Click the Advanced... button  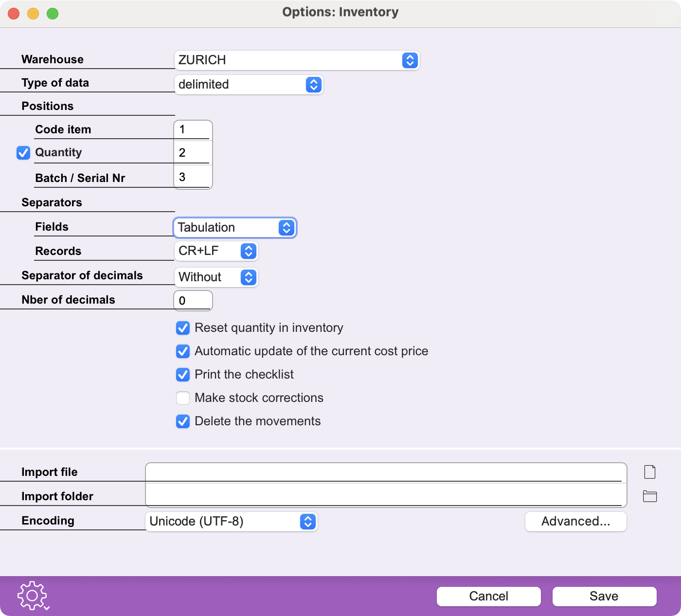point(576,522)
